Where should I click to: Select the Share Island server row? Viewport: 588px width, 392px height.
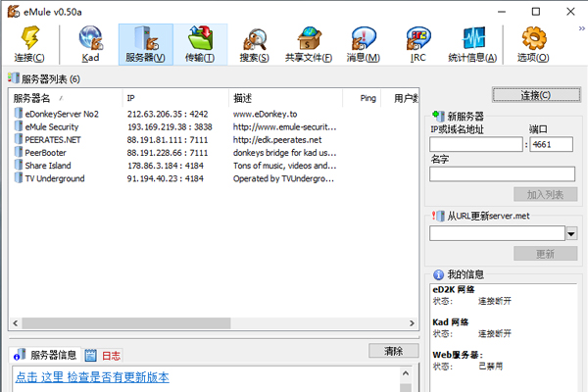point(214,166)
